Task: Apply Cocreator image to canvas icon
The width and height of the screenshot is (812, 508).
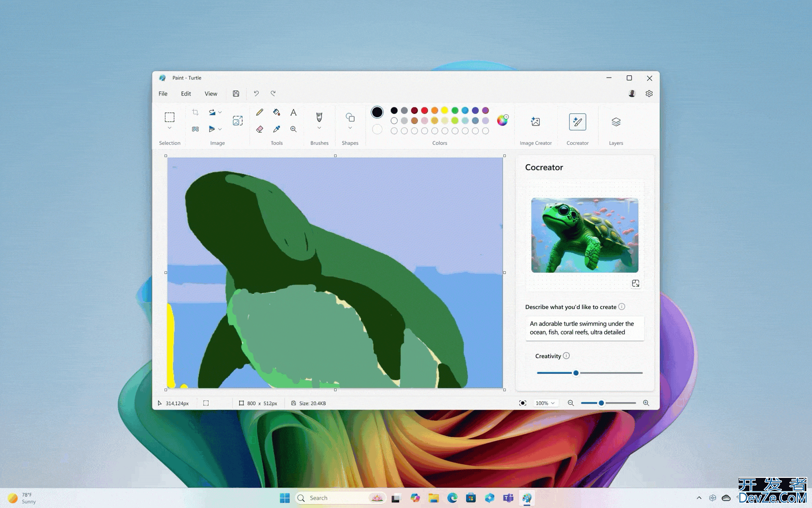Action: pyautogui.click(x=635, y=283)
